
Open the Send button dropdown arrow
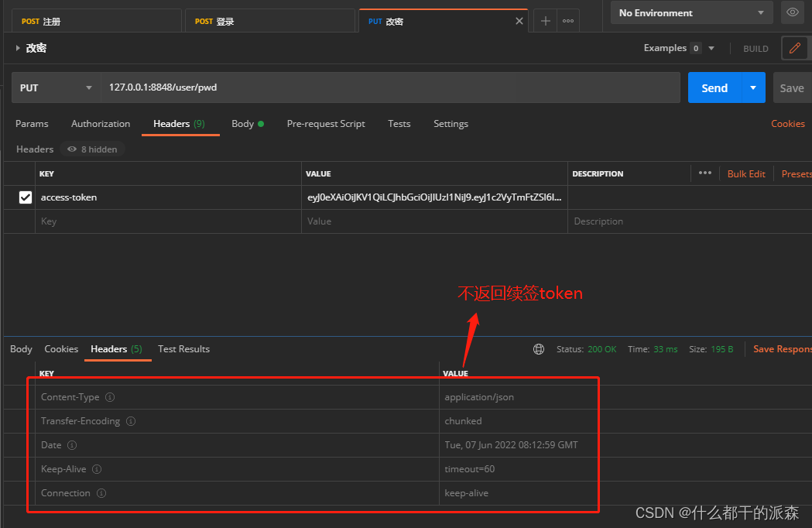[x=753, y=87]
